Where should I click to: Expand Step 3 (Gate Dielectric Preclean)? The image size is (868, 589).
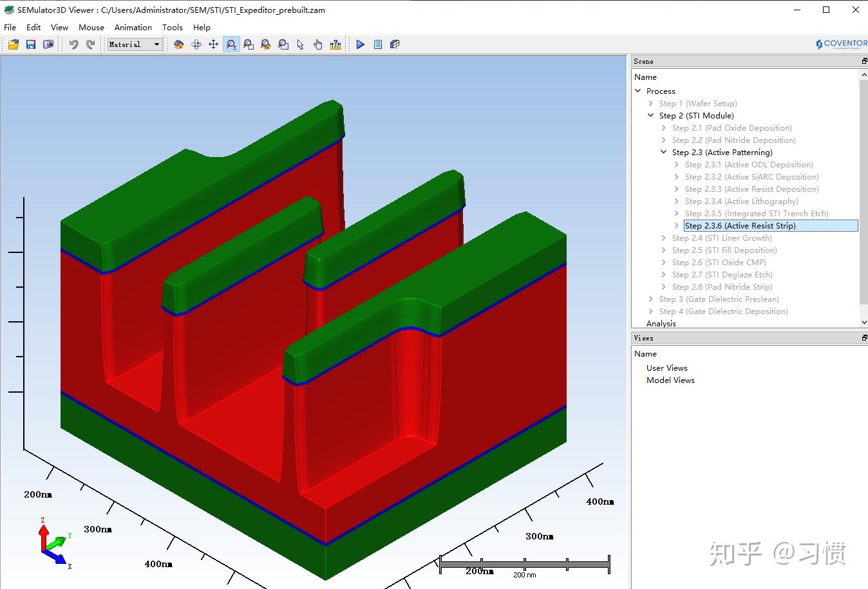pyautogui.click(x=650, y=299)
